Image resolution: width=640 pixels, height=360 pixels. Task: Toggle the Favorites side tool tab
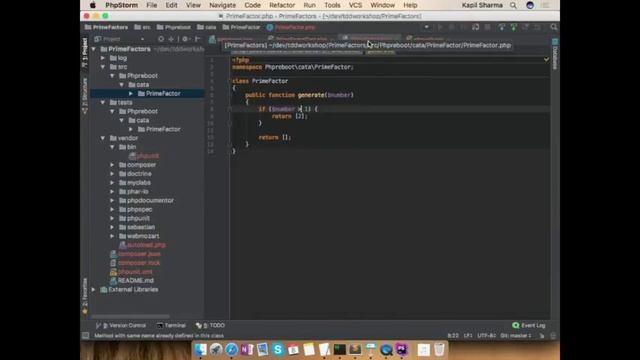pyautogui.click(x=85, y=296)
